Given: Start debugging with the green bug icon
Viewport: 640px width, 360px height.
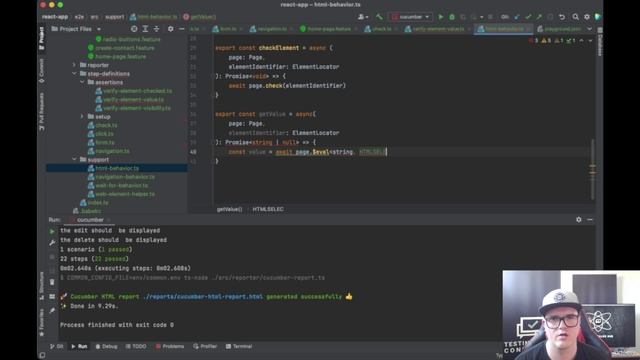Looking at the screenshot, I should point(452,17).
